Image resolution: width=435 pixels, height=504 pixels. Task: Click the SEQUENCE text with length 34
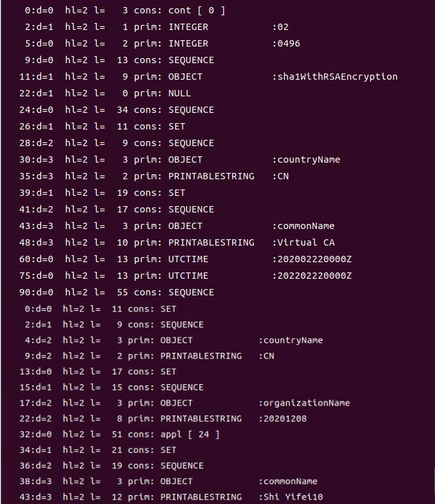tap(191, 110)
